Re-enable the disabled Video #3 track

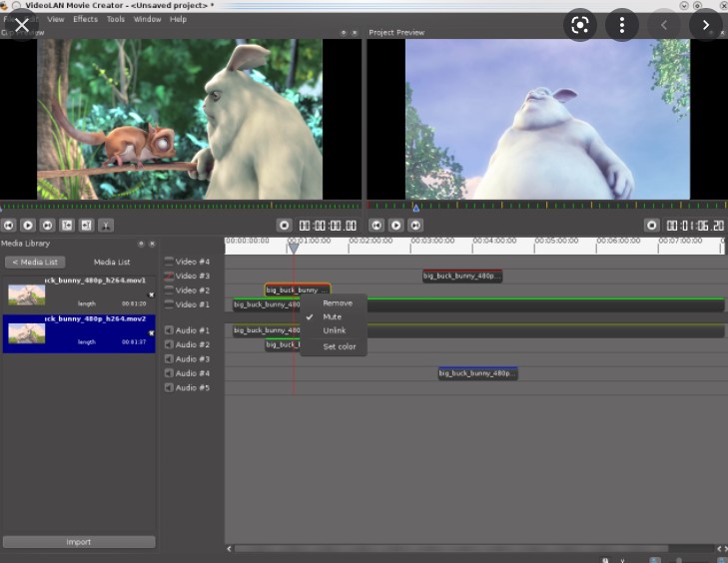point(169,277)
